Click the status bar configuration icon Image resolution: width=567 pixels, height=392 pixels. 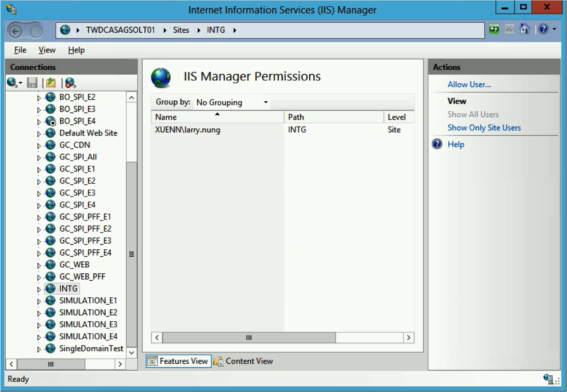(x=548, y=379)
